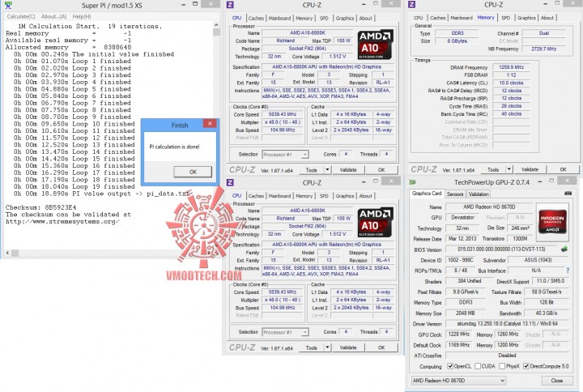Click BIOS Version field in GPU-Z
Viewport: 583px width, 392px height.
tap(501, 249)
